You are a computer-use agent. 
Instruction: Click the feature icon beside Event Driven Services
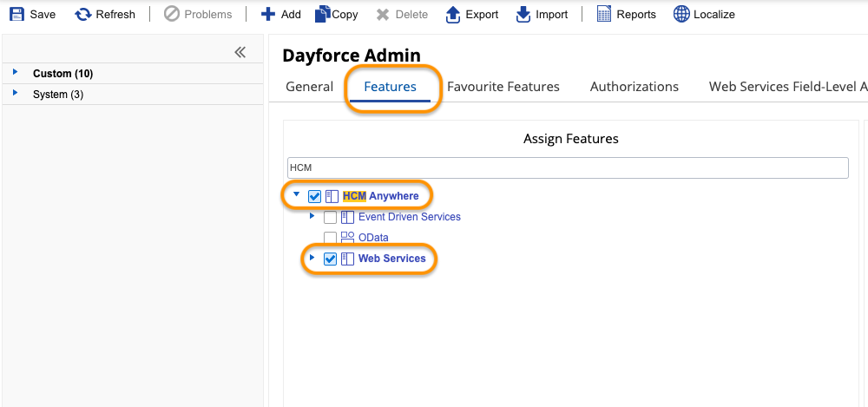pos(347,217)
